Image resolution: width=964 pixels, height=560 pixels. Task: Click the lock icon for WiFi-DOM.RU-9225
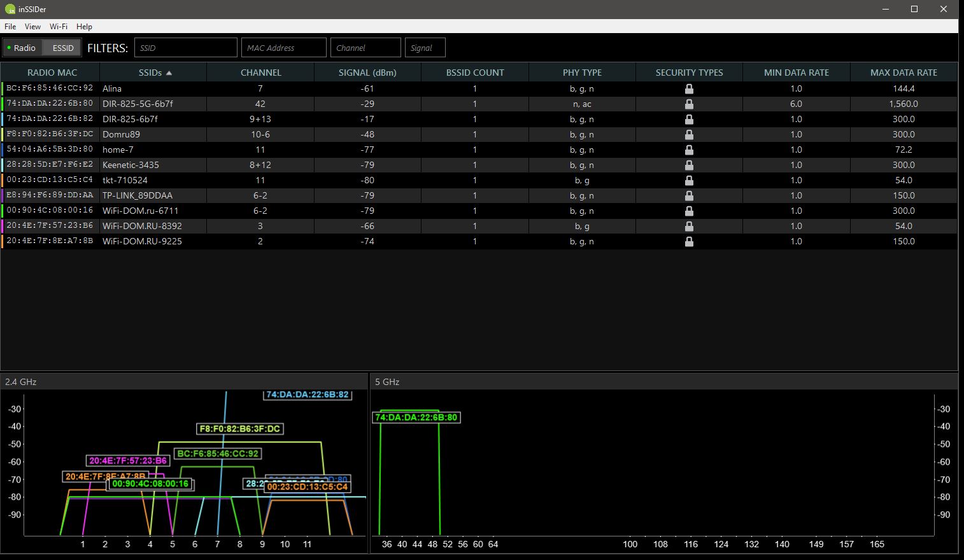pyautogui.click(x=689, y=241)
